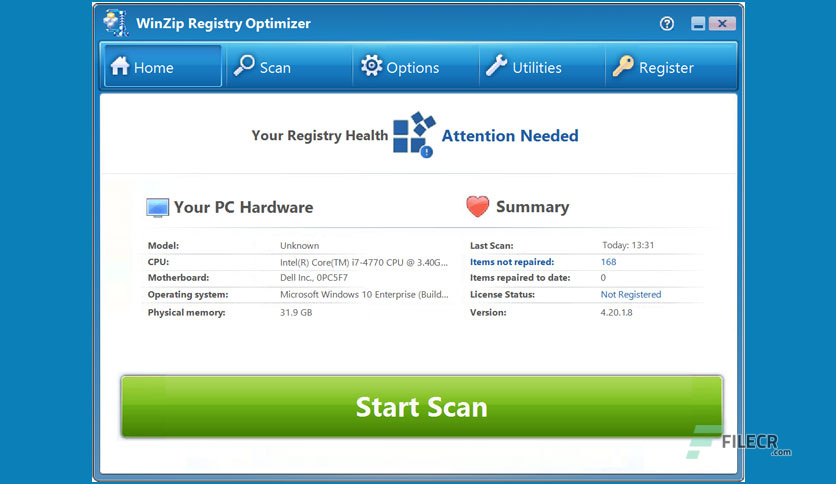This screenshot has height=484, width=836.
Task: Click the Attention Needed status text
Action: pos(510,136)
